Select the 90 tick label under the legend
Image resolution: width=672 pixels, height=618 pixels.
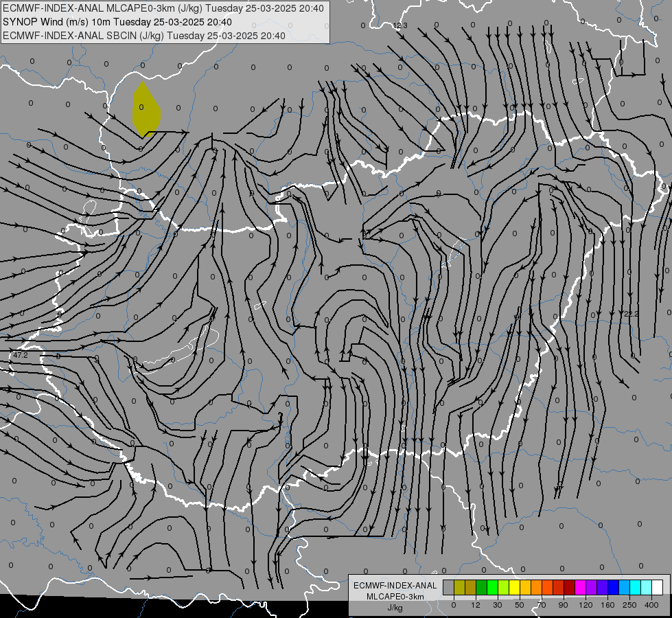(x=563, y=605)
